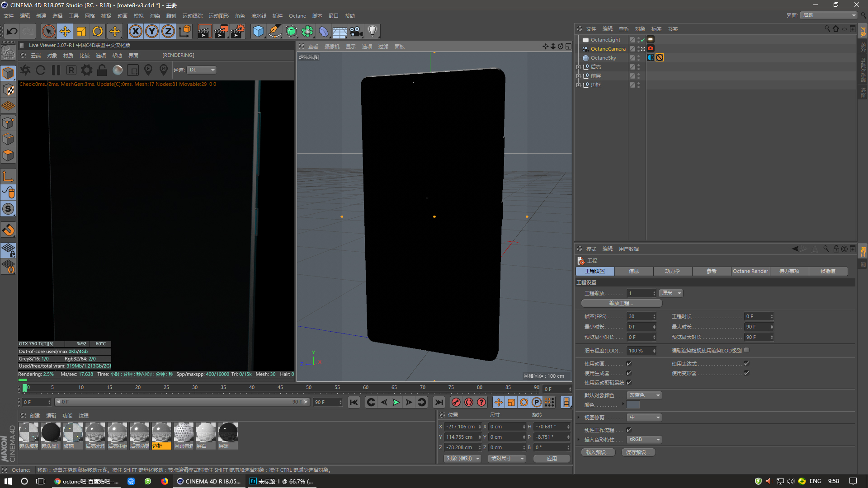Screen dimensions: 868x488
Task: Expand the 后壳 object tree
Action: point(578,67)
